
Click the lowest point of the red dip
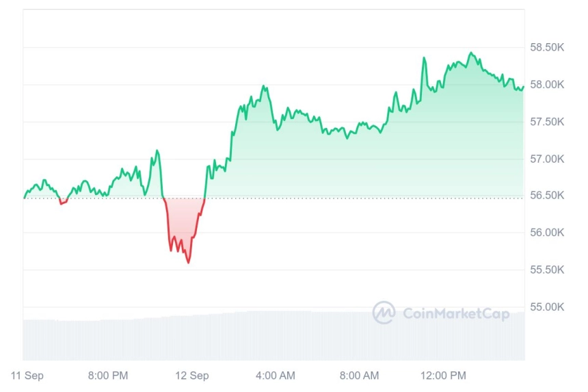188,262
